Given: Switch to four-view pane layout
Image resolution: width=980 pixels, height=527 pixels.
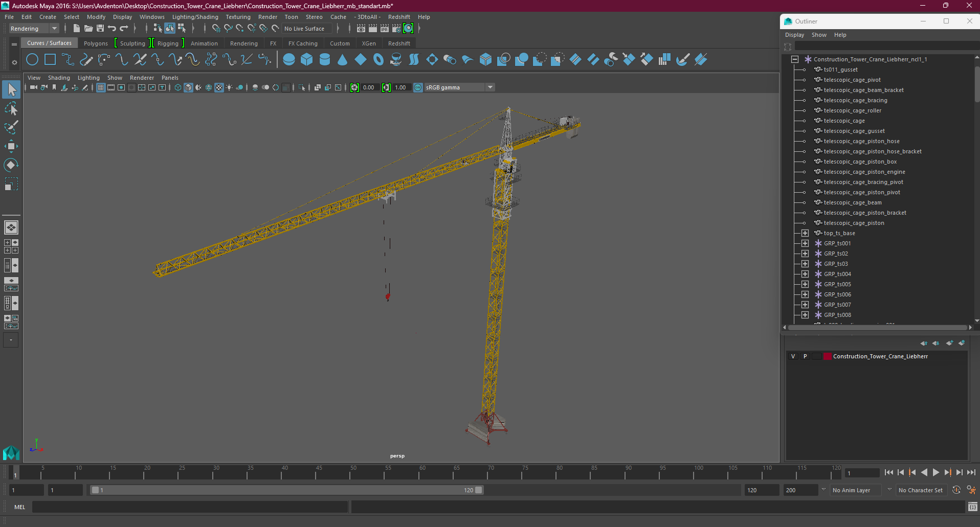Looking at the screenshot, I should (x=11, y=246).
